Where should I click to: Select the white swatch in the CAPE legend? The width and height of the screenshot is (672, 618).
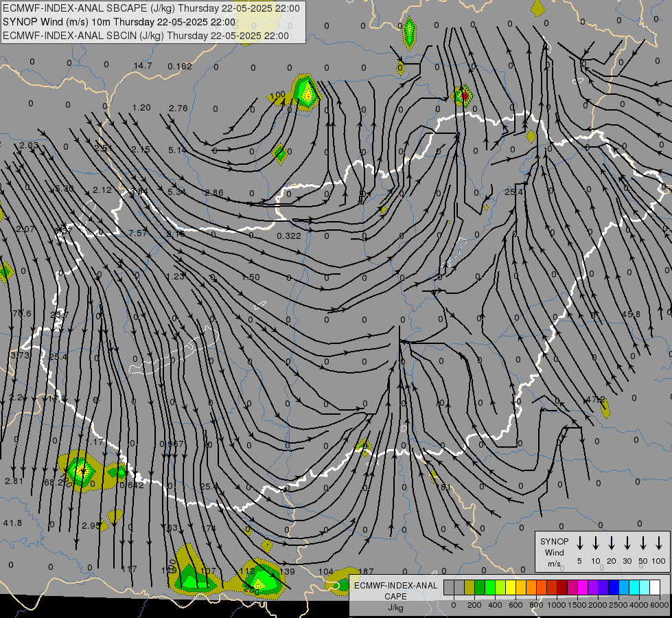pyautogui.click(x=654, y=588)
